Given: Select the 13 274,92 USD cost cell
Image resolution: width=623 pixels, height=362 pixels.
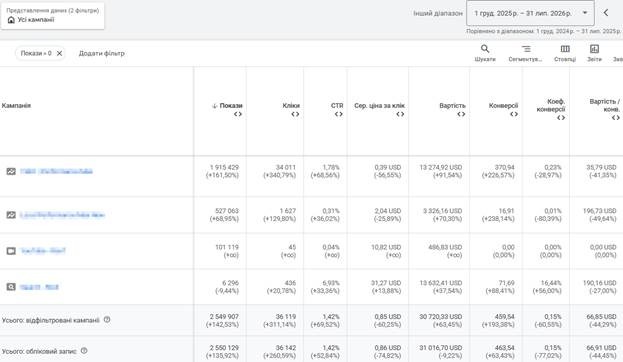Looking at the screenshot, I should tap(441, 167).
